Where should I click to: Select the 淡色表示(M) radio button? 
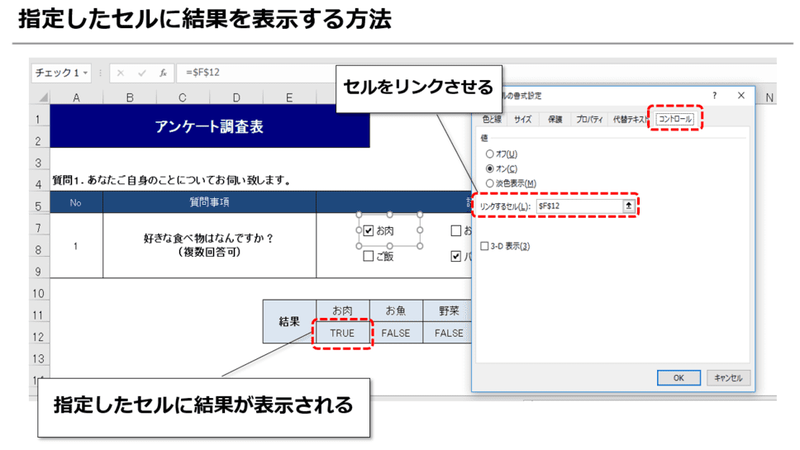490,183
